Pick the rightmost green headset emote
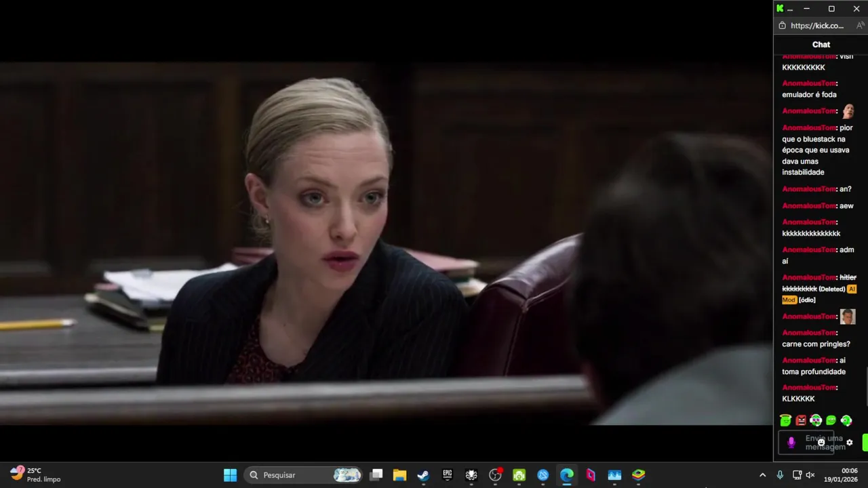The image size is (868, 488). 846,420
